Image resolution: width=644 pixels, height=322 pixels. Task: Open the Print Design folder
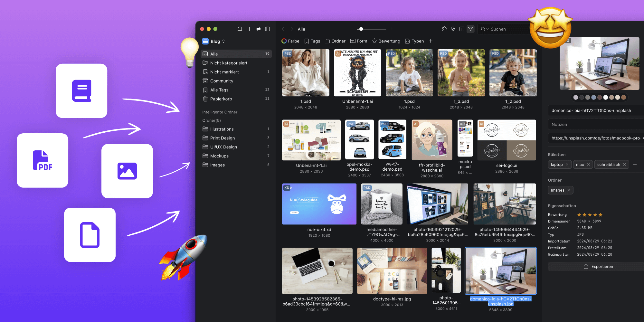pyautogui.click(x=236, y=138)
